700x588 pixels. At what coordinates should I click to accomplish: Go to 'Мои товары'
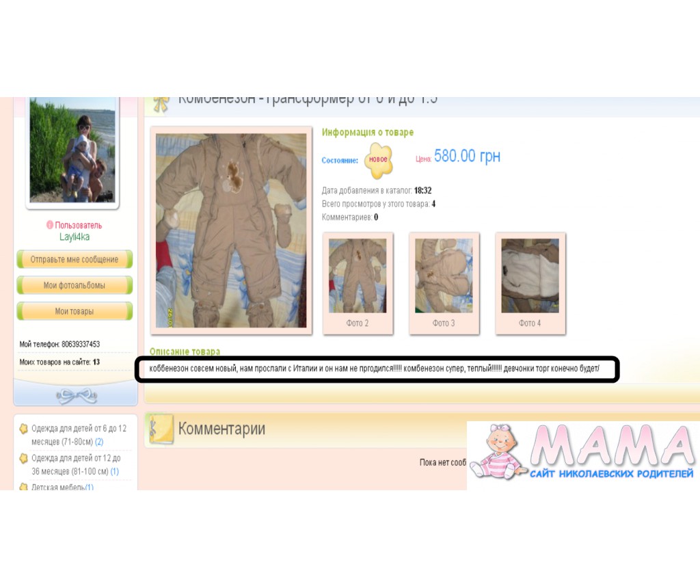75,311
